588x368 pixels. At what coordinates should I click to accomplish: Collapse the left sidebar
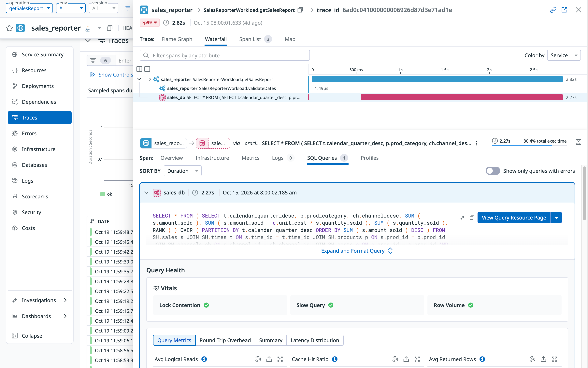(x=39, y=336)
